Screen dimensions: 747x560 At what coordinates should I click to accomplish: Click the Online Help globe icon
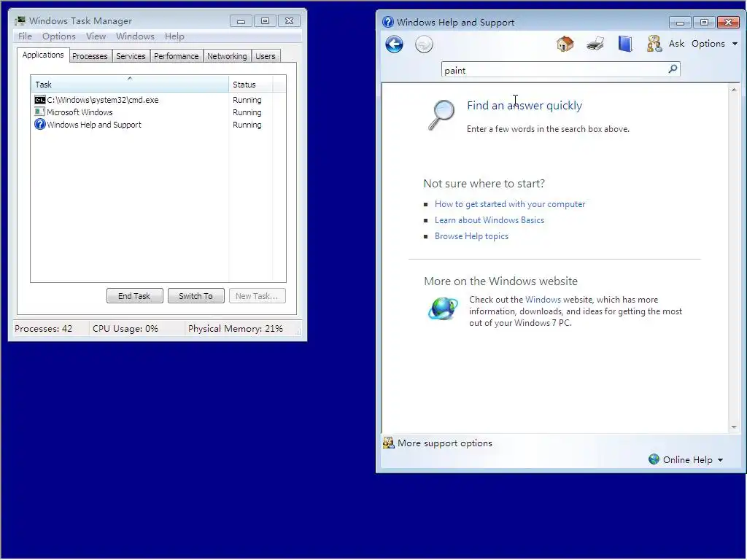(654, 459)
